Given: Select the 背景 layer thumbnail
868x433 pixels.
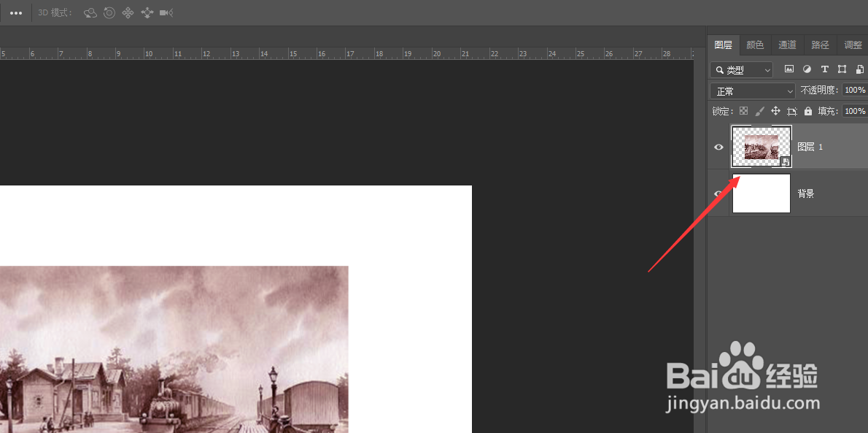Looking at the screenshot, I should click(x=762, y=193).
